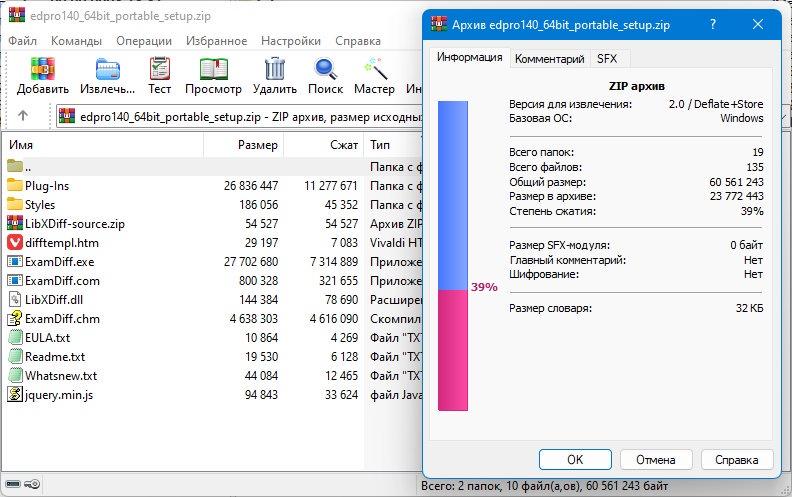Click the Plug-Ins folder icon
Viewport: 792px width, 497px height.
tap(15, 185)
